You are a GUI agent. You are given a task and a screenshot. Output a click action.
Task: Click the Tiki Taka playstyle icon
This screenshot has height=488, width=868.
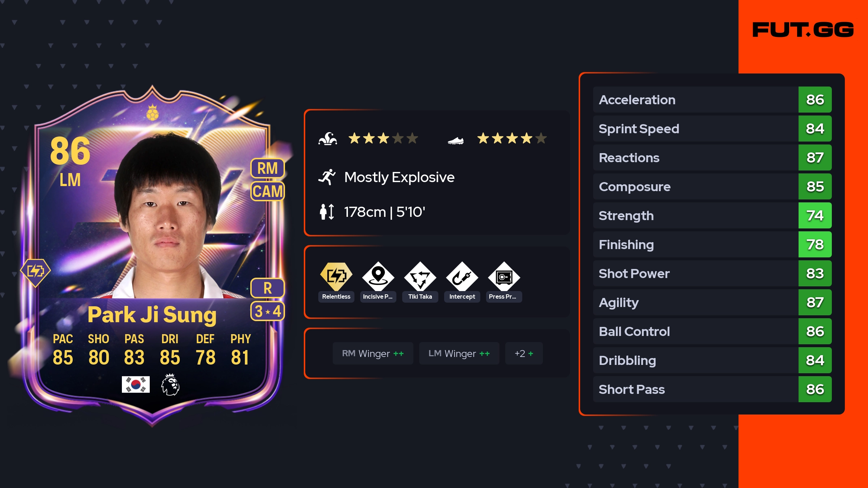pos(420,276)
